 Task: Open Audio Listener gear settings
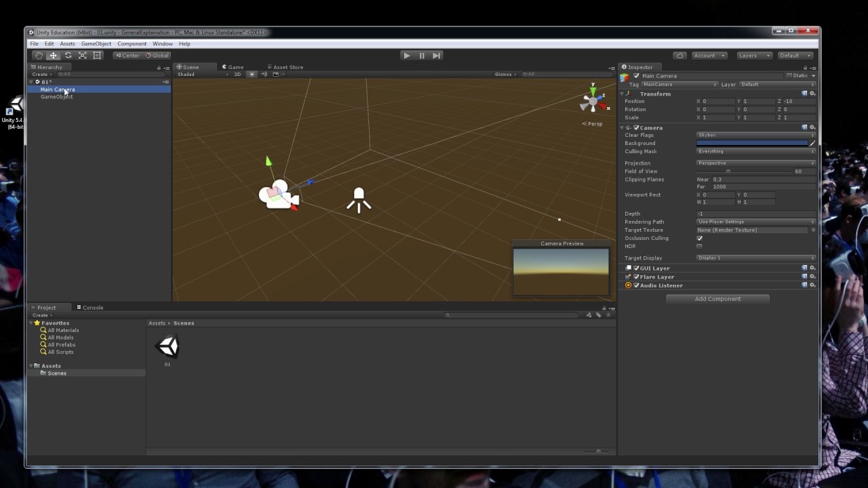[x=812, y=285]
